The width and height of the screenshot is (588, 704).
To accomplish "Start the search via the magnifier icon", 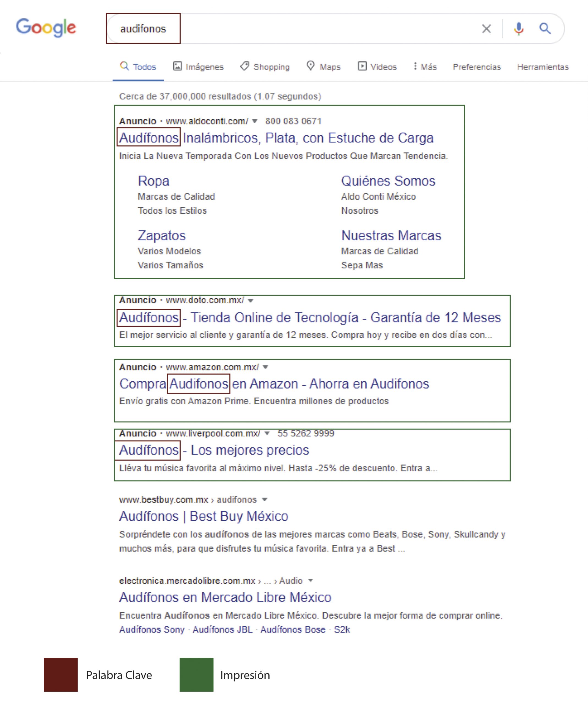I will (x=545, y=29).
